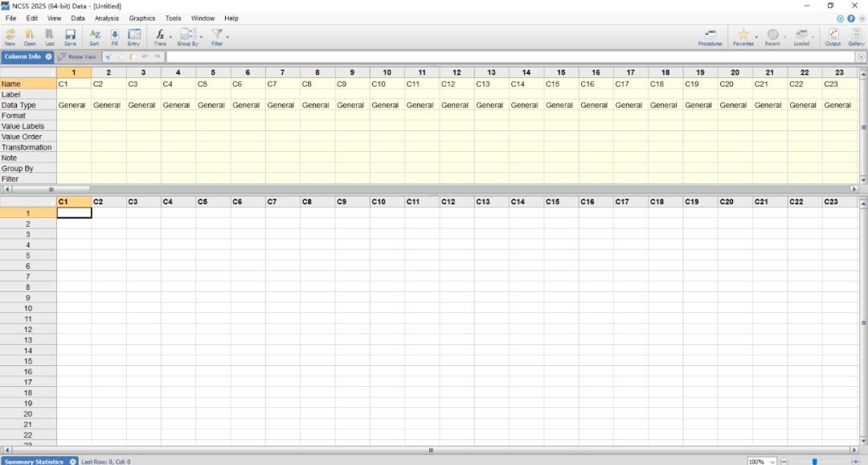Adjust the zoom slider in status bar
Screen dimensions: 868x465
coord(815,462)
